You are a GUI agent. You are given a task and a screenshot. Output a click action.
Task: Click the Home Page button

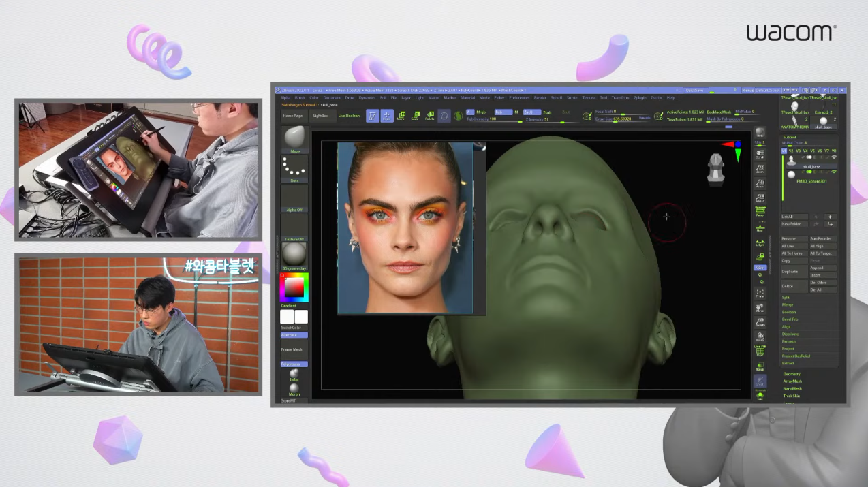click(293, 116)
